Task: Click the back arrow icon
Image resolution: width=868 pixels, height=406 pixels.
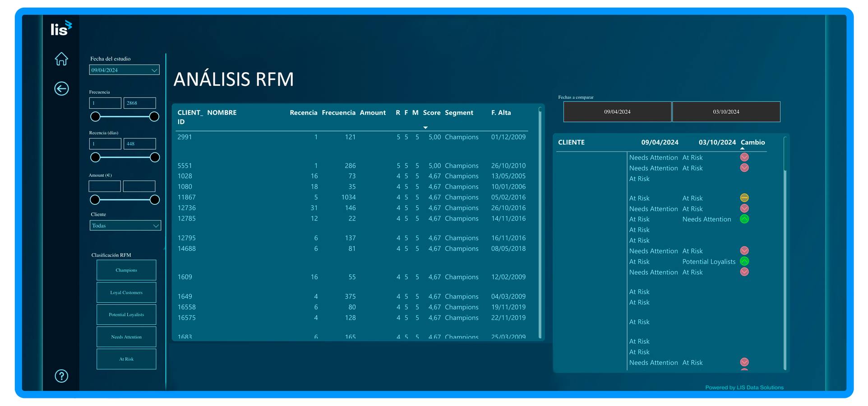Action: (x=61, y=88)
